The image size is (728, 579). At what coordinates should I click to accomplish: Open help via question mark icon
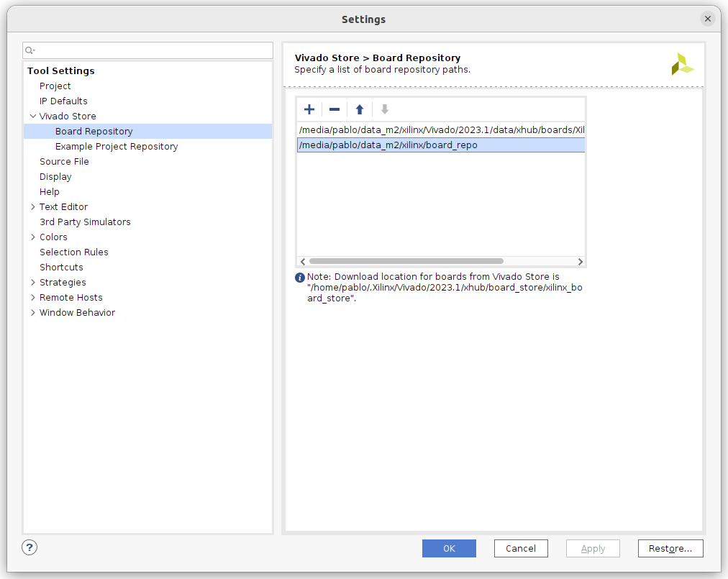[29, 548]
